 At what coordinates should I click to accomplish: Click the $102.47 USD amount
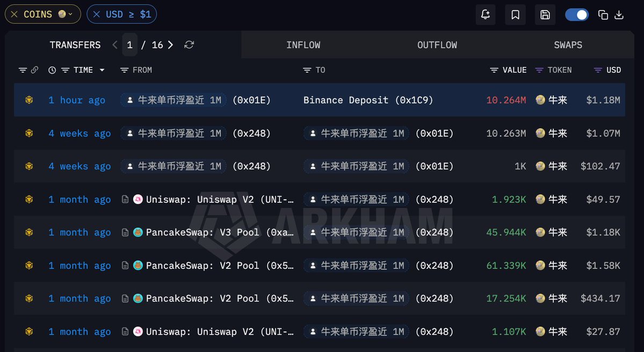pyautogui.click(x=600, y=166)
